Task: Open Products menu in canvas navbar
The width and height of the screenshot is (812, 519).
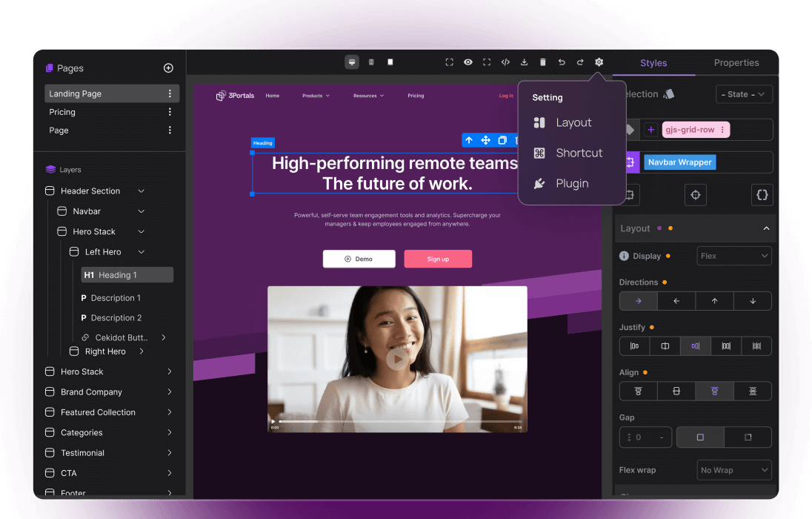Action: click(x=316, y=96)
